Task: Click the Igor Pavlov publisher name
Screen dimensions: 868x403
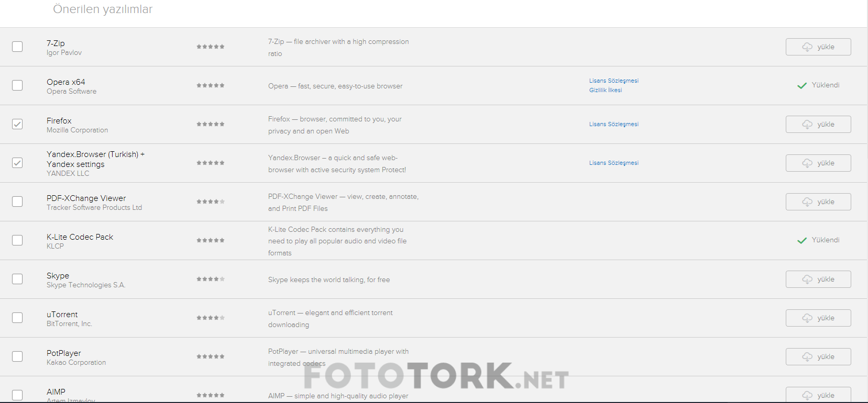Action: (64, 53)
